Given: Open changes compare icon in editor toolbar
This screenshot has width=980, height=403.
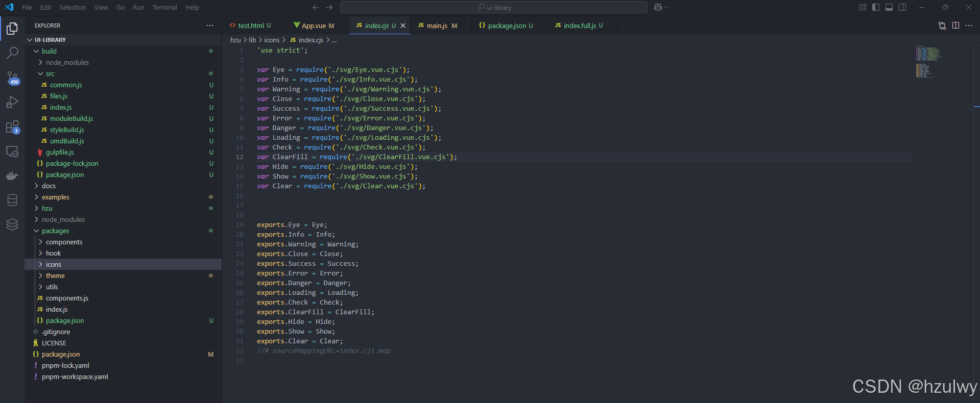Looking at the screenshot, I should [942, 26].
